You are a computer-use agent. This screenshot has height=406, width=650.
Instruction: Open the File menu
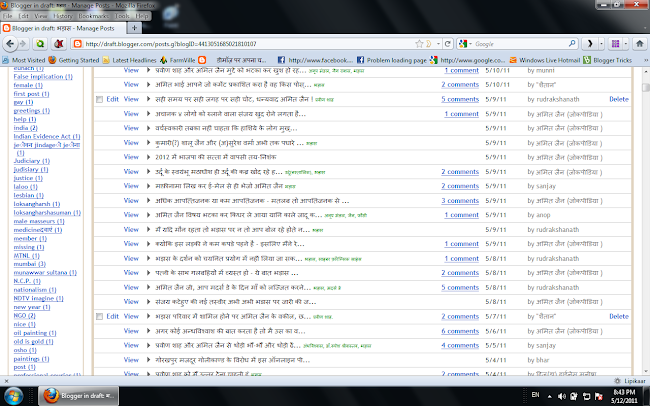click(7, 16)
